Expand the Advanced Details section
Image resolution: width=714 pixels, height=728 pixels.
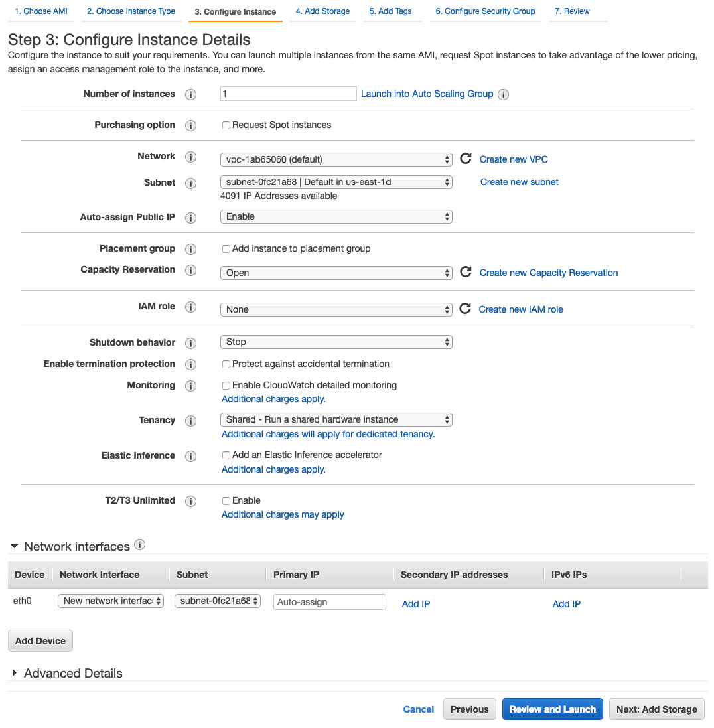coord(66,673)
